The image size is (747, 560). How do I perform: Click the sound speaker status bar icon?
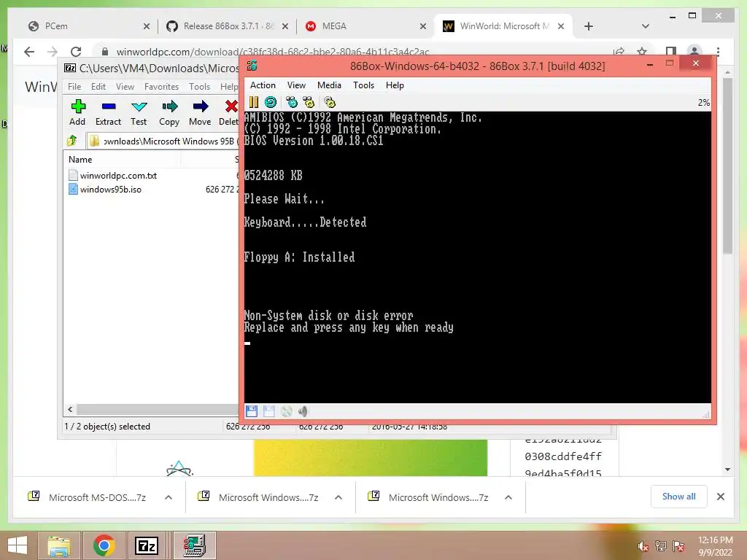click(x=303, y=411)
